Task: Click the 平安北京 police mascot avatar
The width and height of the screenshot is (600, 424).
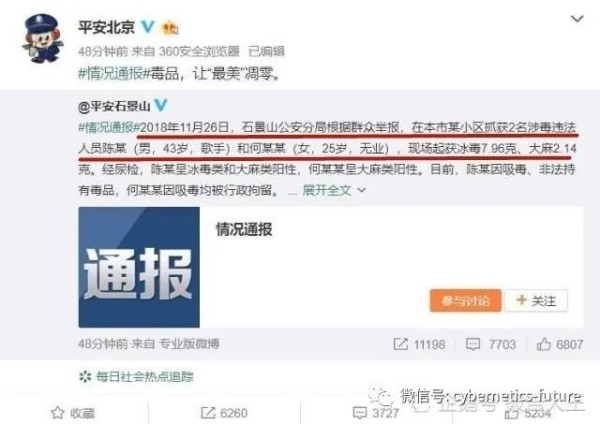Action: coord(41,39)
